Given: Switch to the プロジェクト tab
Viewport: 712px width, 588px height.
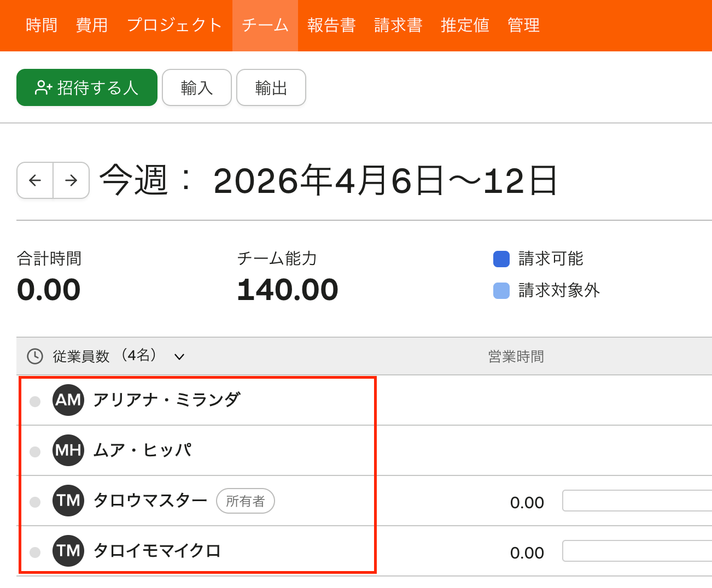Looking at the screenshot, I should point(174,25).
